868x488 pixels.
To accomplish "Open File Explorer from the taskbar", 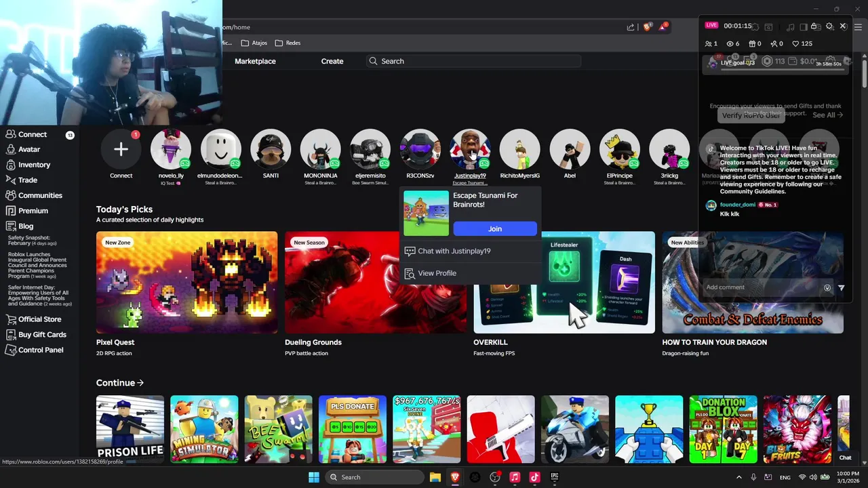I will coord(435,477).
